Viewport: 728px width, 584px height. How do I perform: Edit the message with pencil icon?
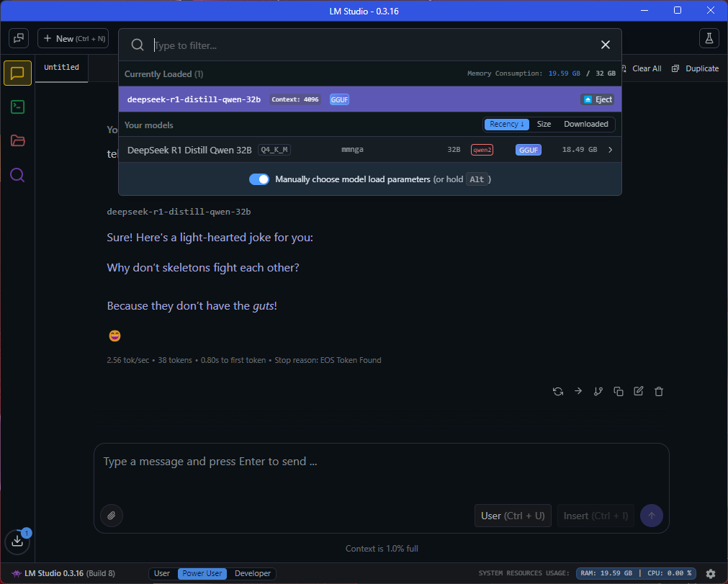pos(639,391)
